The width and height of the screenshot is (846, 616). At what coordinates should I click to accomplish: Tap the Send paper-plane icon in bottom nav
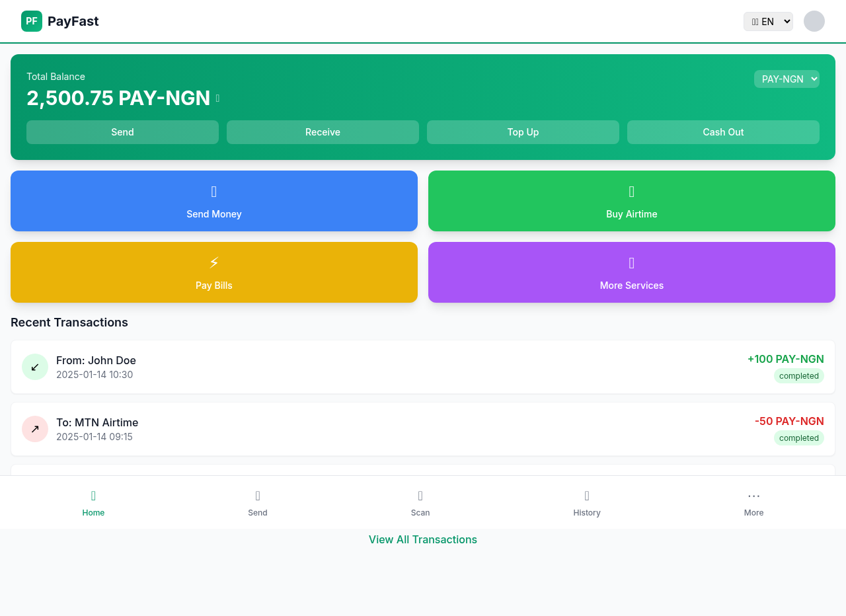click(257, 496)
